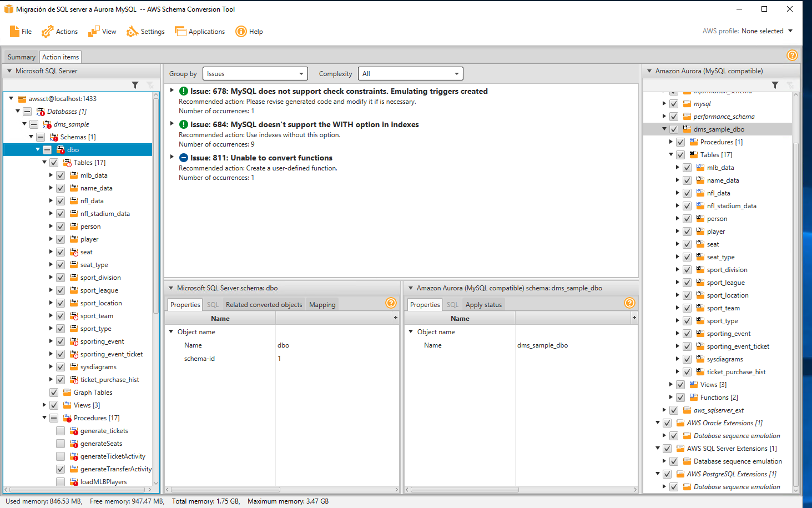Viewport: 812px width, 508px height.
Task: Toggle the Aurora Views [3] checkbox
Action: tap(680, 385)
